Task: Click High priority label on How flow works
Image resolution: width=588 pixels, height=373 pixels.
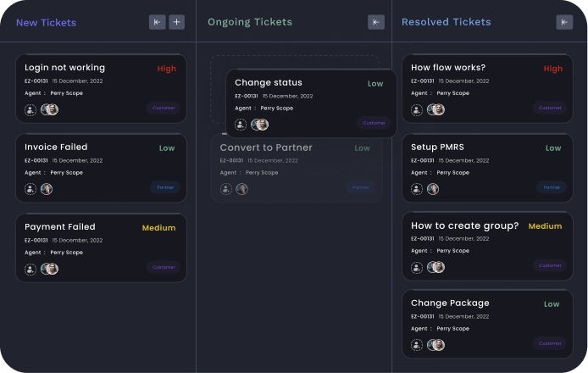Action: click(552, 69)
